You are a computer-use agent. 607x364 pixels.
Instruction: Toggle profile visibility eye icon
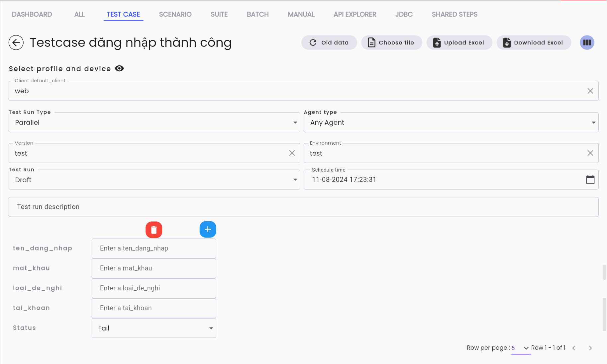coord(119,68)
